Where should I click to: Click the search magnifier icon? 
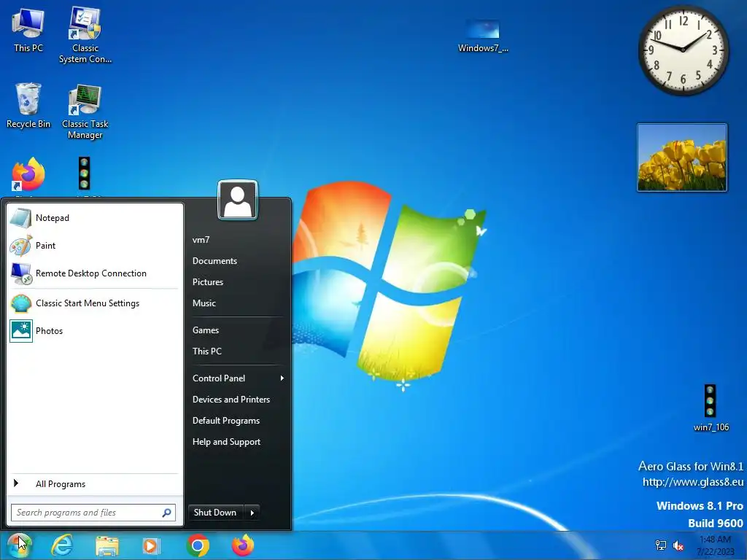point(167,513)
